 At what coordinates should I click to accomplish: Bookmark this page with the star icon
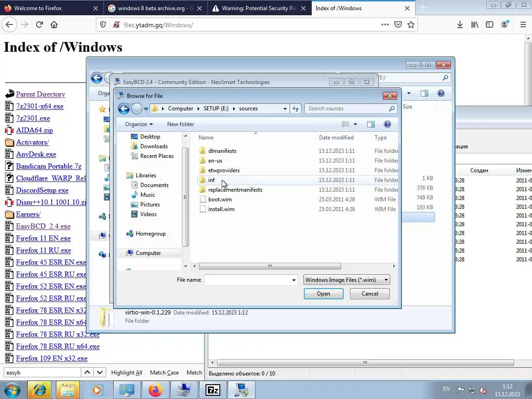pos(411,25)
